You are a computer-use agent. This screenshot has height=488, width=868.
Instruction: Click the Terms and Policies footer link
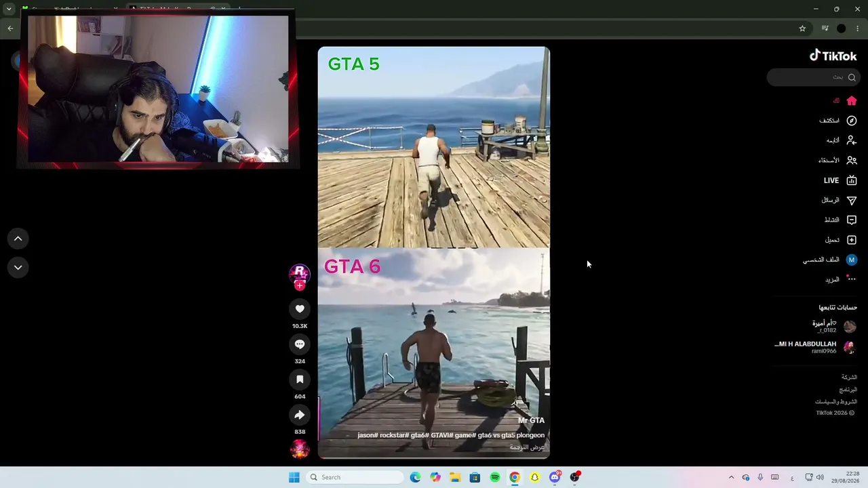(x=836, y=402)
